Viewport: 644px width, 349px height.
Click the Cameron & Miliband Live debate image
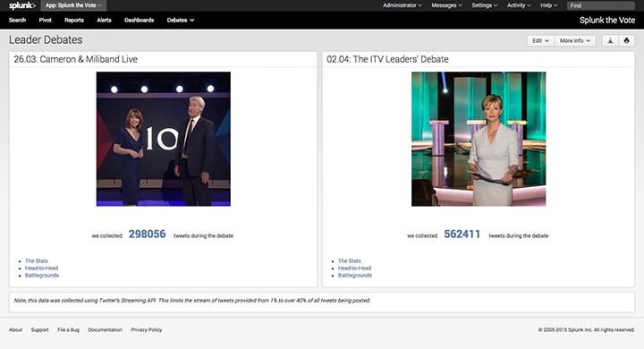coord(164,139)
